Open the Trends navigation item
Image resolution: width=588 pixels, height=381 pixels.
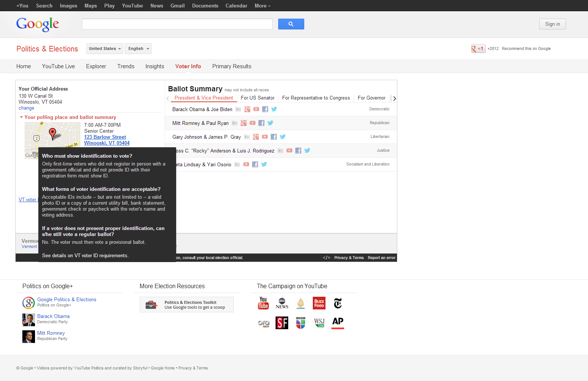[125, 66]
